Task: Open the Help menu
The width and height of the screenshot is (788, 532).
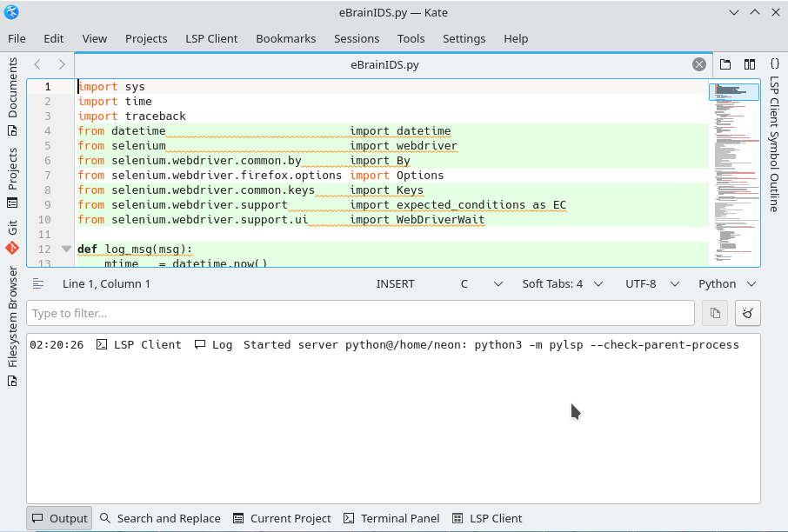Action: (516, 38)
